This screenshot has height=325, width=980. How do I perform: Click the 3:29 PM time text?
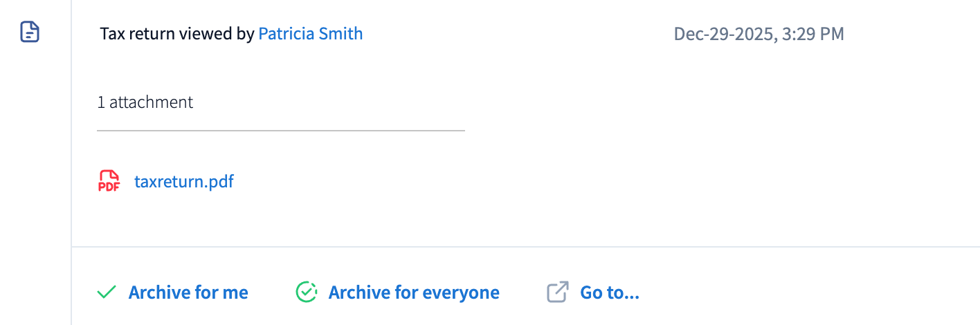click(813, 34)
